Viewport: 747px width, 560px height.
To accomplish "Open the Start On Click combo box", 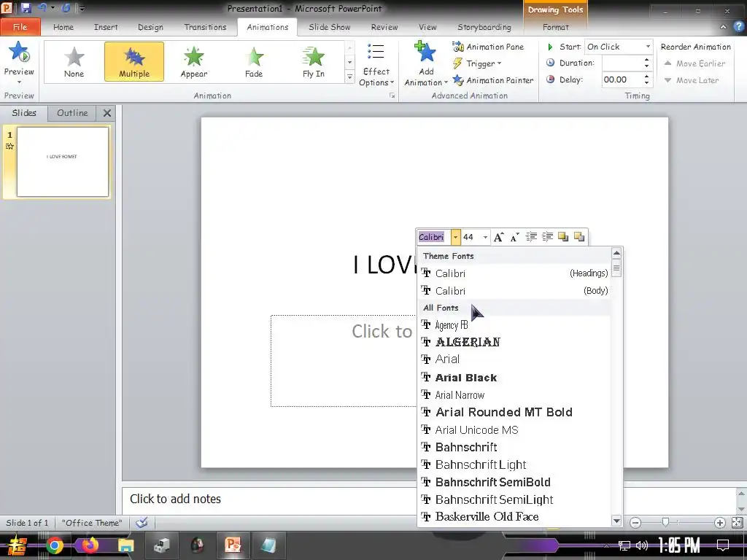I will [619, 47].
